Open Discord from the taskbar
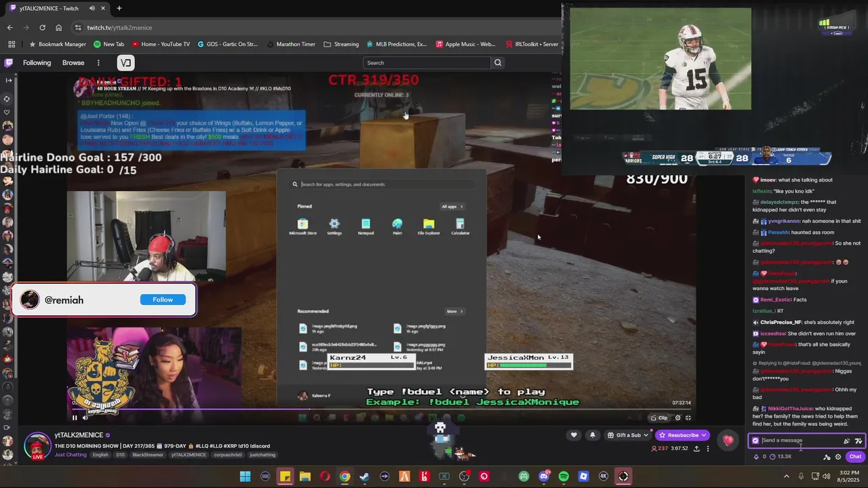This screenshot has width=868, height=488. (x=544, y=476)
